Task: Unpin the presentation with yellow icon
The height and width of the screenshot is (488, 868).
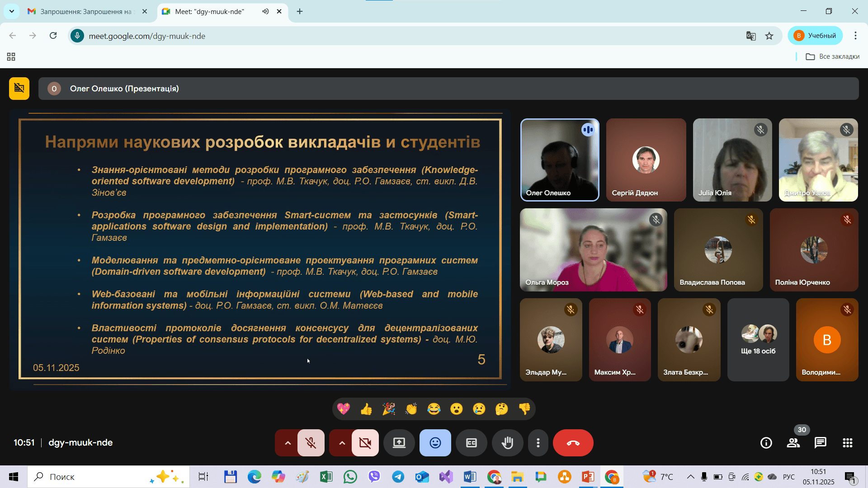Action: (x=19, y=88)
